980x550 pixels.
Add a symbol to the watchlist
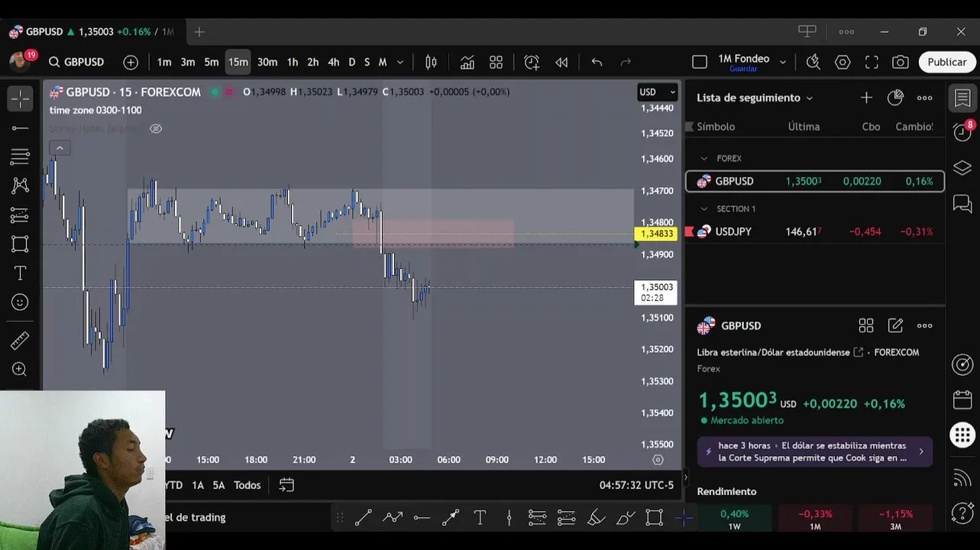click(866, 98)
